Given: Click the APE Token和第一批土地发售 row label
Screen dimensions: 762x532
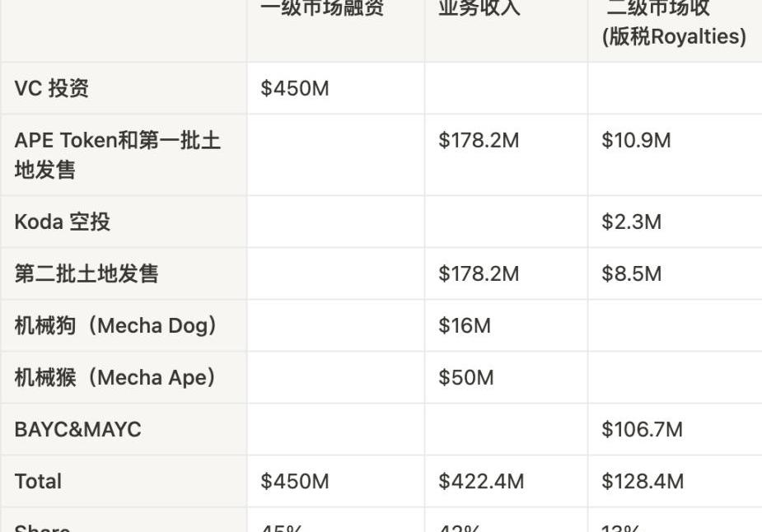Looking at the screenshot, I should tap(117, 155).
